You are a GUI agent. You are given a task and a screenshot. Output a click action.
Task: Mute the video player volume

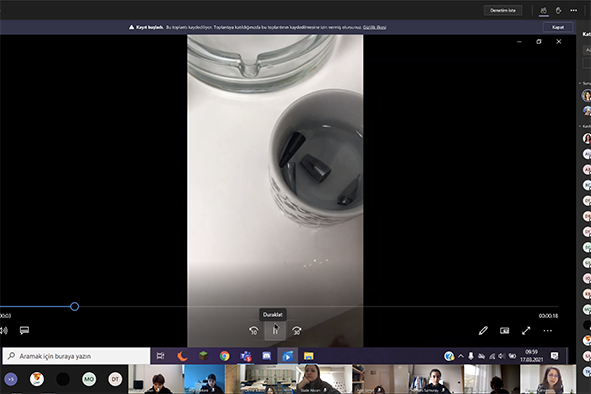(x=4, y=331)
